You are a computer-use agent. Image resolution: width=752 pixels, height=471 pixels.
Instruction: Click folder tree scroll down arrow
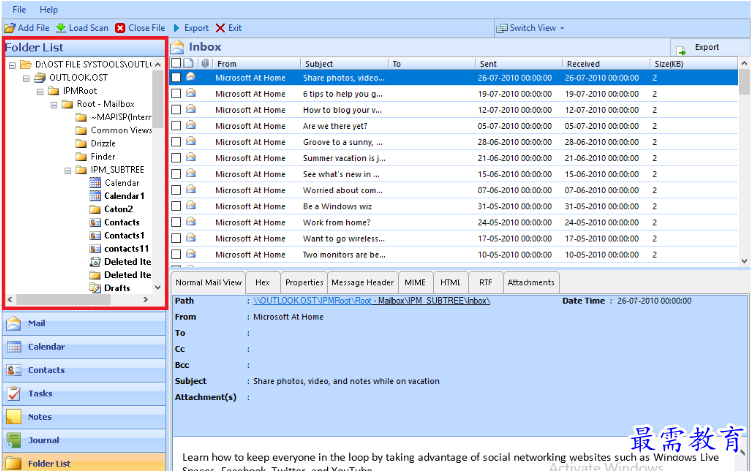pos(158,288)
